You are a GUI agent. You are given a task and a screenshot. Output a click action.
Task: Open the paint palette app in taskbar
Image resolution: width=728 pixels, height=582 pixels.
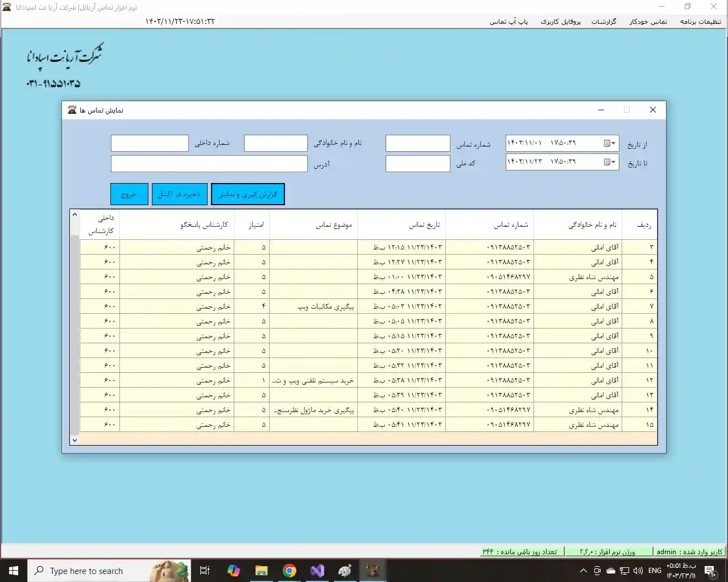pyautogui.click(x=345, y=571)
